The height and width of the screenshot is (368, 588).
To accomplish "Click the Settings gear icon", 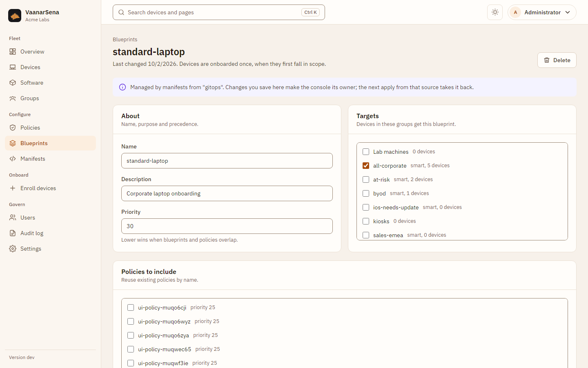I will coord(13,249).
